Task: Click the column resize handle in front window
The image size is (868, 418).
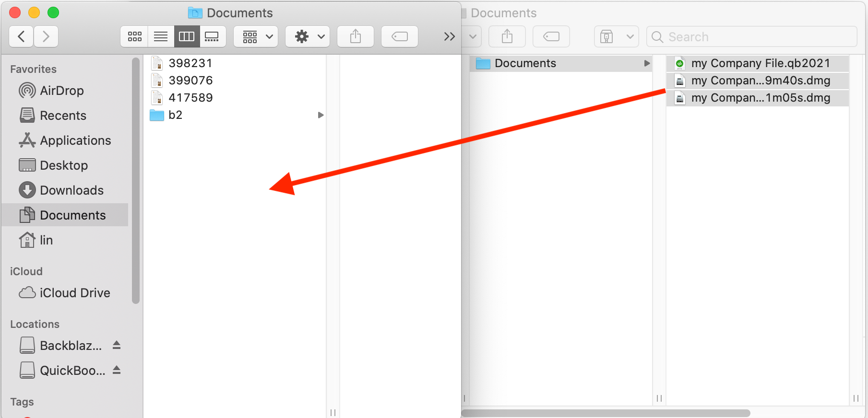Action: [x=333, y=413]
